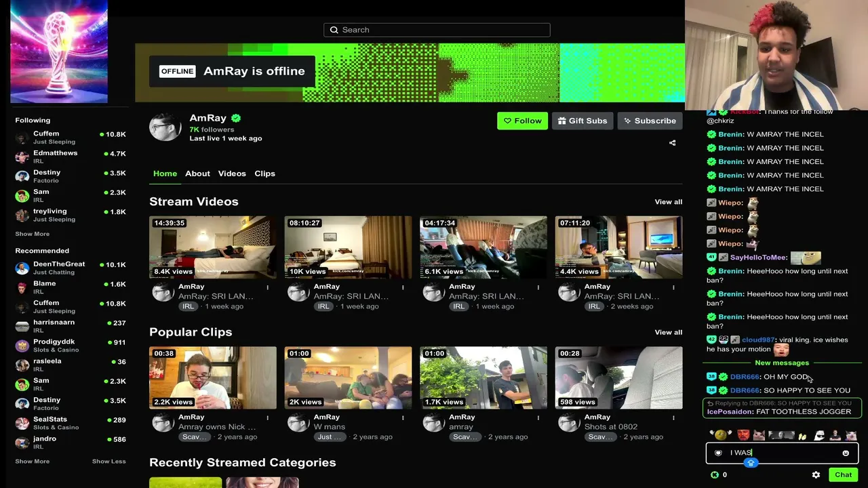Viewport: 868px width, 488px height.
Task: Open options menu for W mans clip
Action: pyautogui.click(x=403, y=418)
